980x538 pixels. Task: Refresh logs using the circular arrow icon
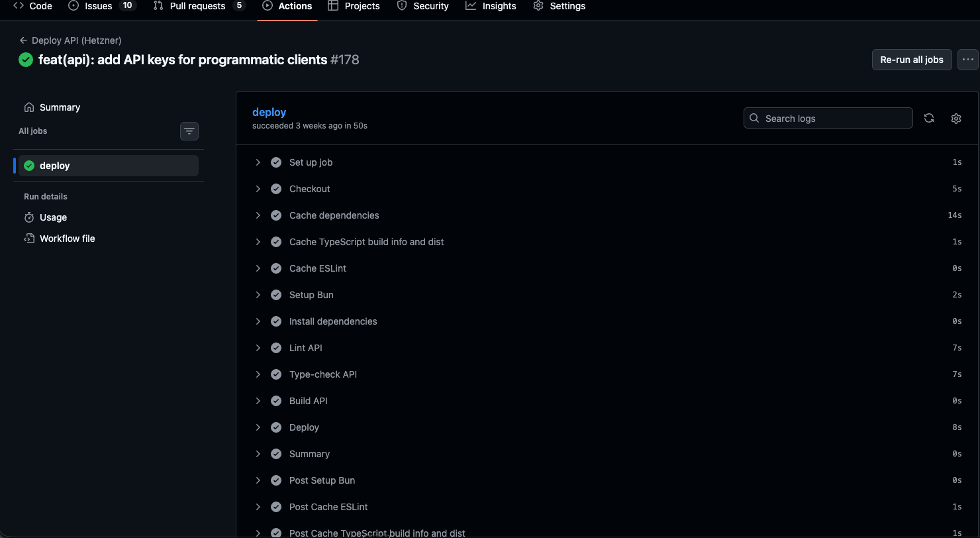(x=928, y=117)
